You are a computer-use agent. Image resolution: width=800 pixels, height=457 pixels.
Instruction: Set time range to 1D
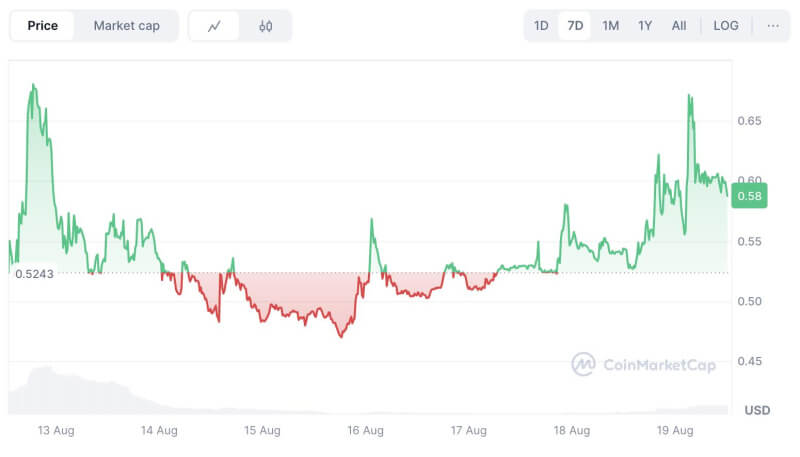[x=541, y=26]
